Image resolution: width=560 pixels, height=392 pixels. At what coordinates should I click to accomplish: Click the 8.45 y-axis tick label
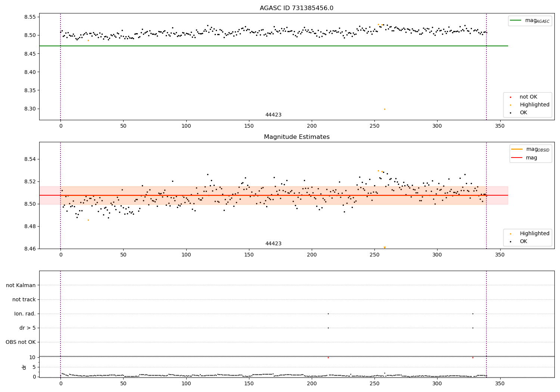(x=30, y=54)
